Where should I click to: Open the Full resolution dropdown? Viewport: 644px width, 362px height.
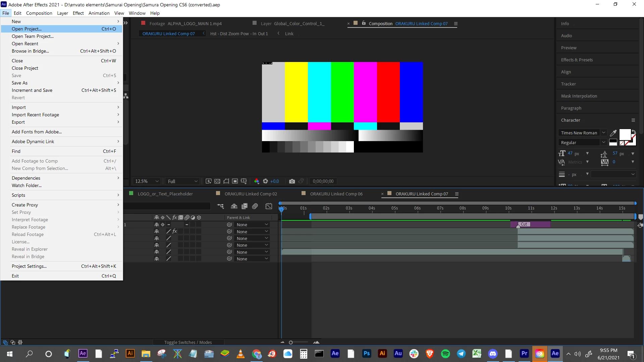182,181
